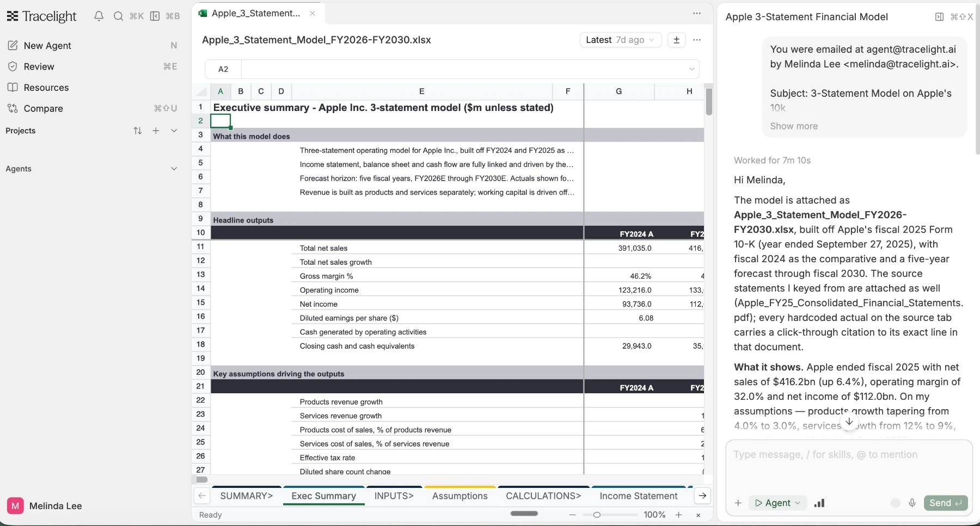Open the tab bar more options ellipsis
The height and width of the screenshot is (526, 980).
(x=697, y=13)
